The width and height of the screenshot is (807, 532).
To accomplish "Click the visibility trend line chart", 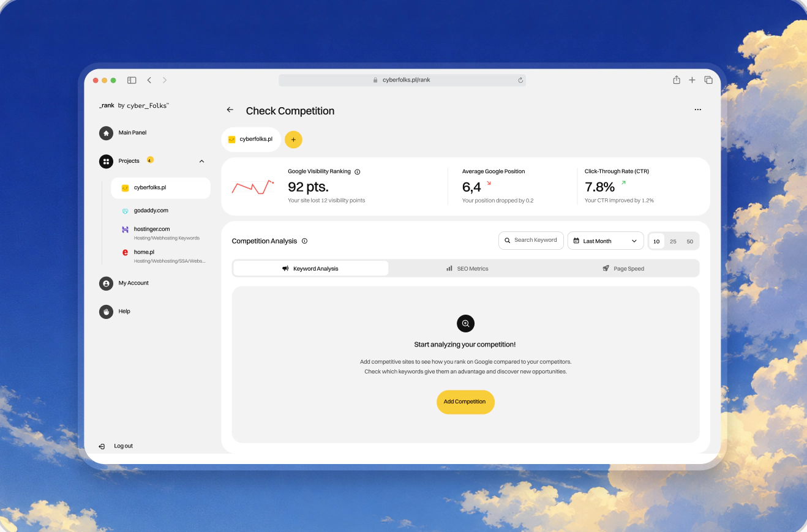I will [x=253, y=187].
